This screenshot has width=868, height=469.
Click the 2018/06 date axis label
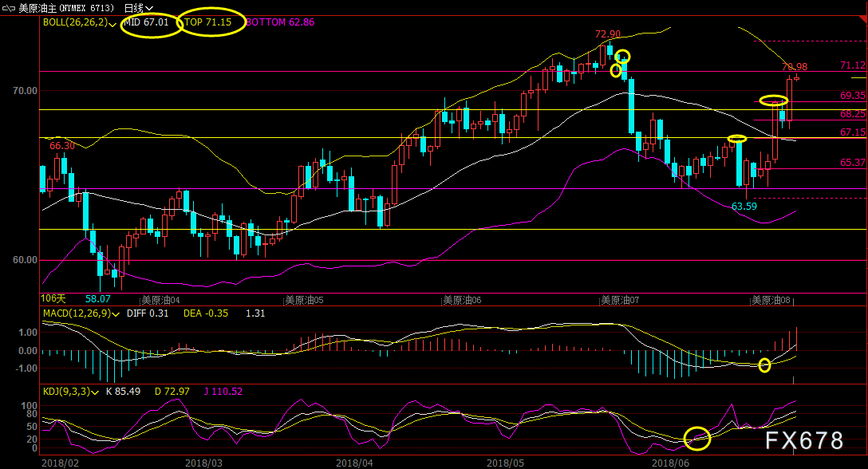pos(670,463)
